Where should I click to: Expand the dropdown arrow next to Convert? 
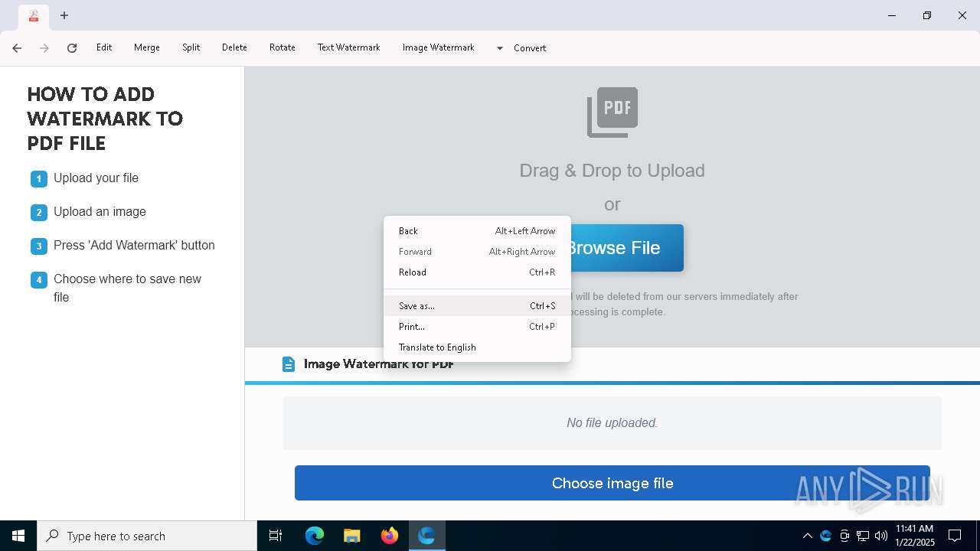[500, 48]
